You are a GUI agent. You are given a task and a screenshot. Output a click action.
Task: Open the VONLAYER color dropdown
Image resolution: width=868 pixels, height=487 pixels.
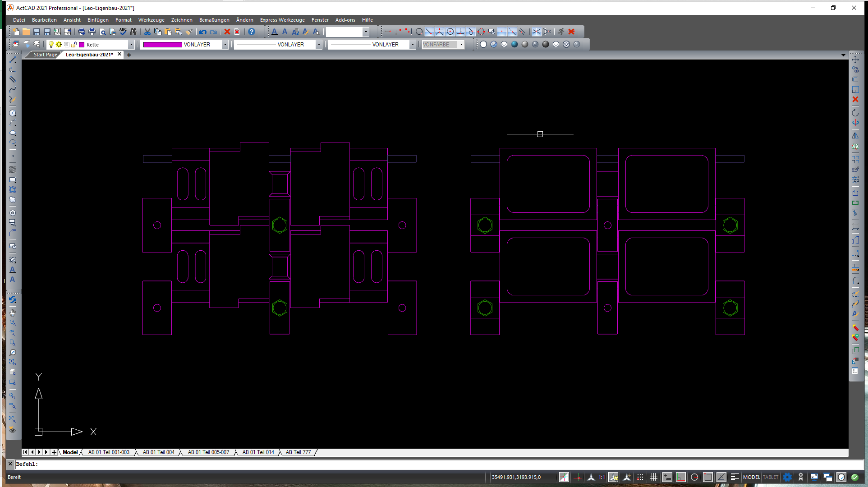225,45
